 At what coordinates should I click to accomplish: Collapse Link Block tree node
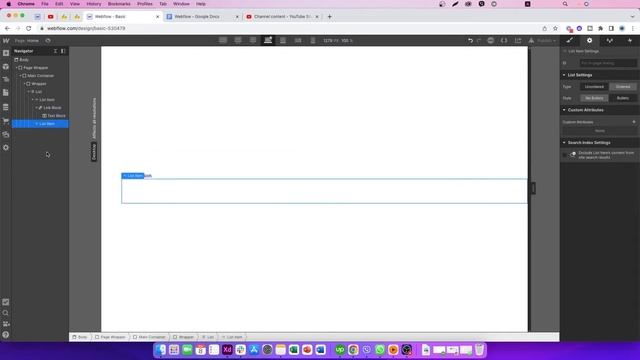point(37,108)
